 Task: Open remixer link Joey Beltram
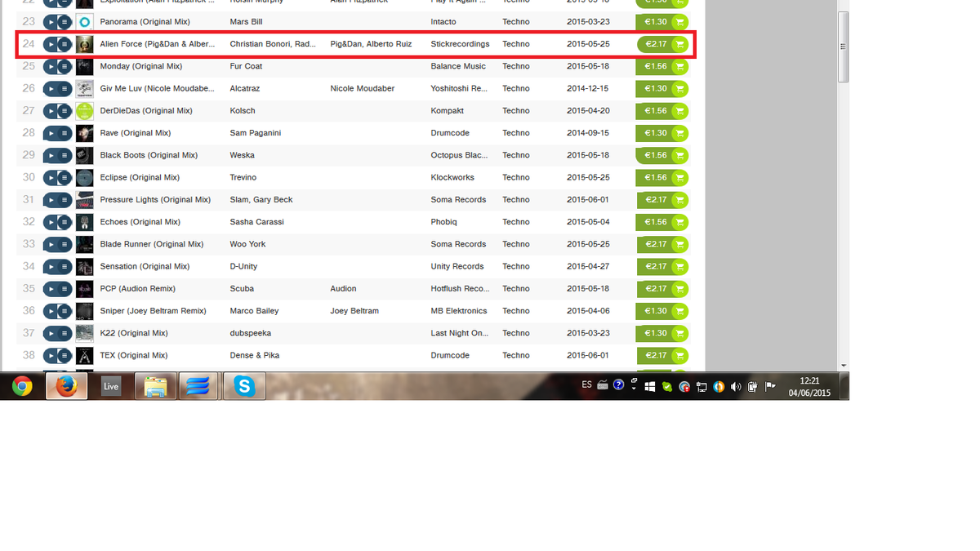click(354, 311)
